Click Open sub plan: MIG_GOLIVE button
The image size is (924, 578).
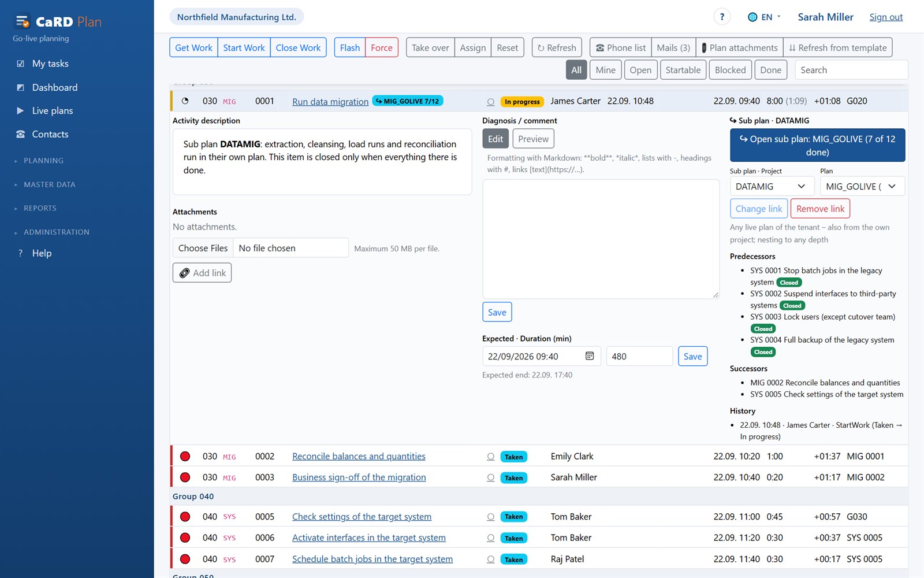pos(817,145)
